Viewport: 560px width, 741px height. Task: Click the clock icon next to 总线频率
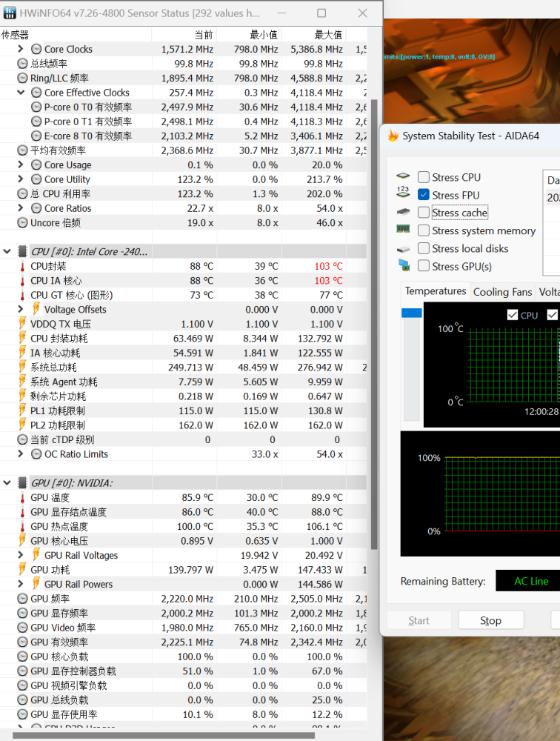(x=22, y=64)
